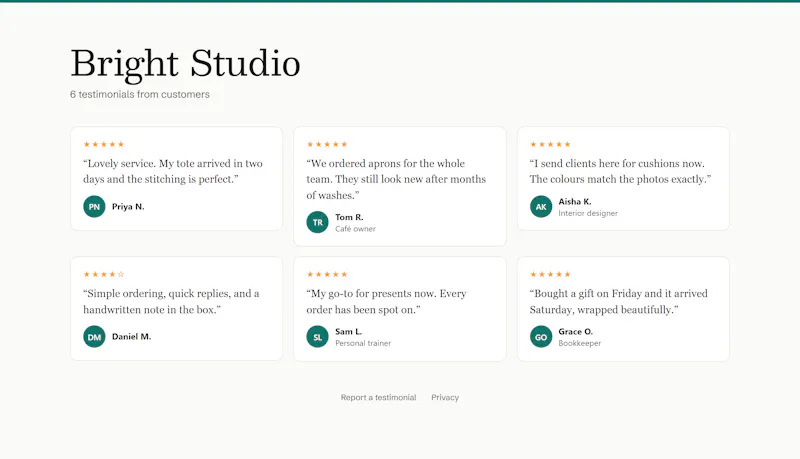Click the Bright Studio heading
This screenshot has width=800, height=459.
pos(185,64)
